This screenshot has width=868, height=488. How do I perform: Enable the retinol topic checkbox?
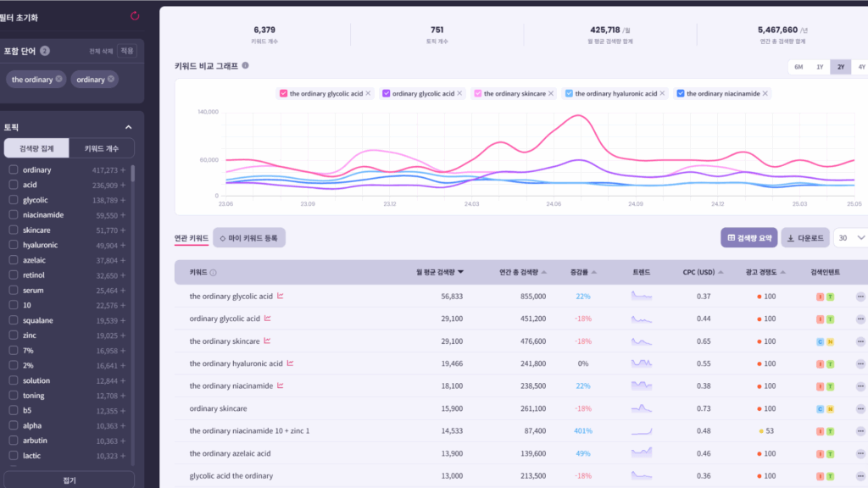coord(14,275)
